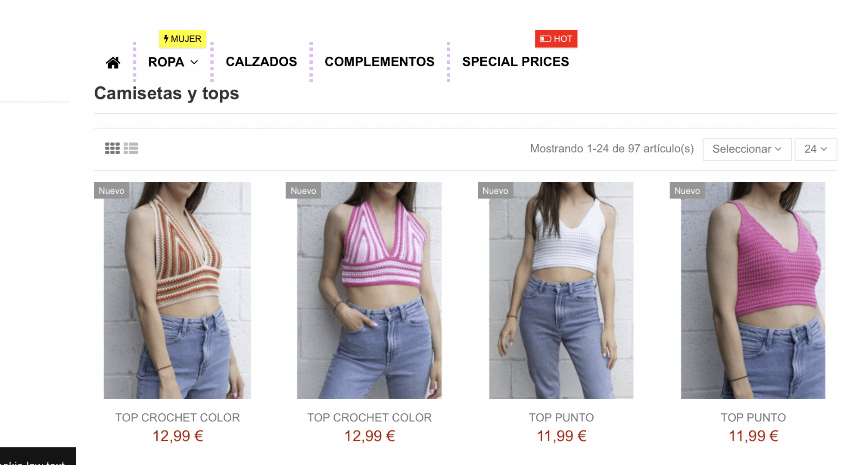Switch to list view layout
Screen dimensions: 868x465
[131, 149]
